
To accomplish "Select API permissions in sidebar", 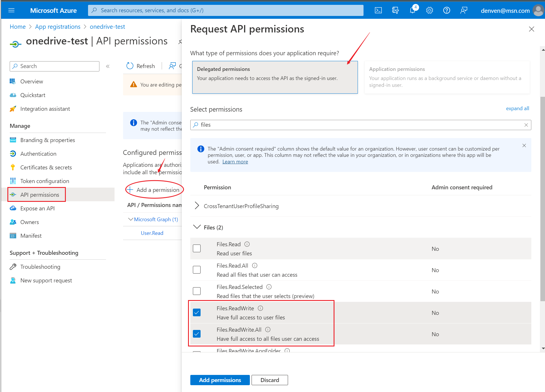I will 40,195.
